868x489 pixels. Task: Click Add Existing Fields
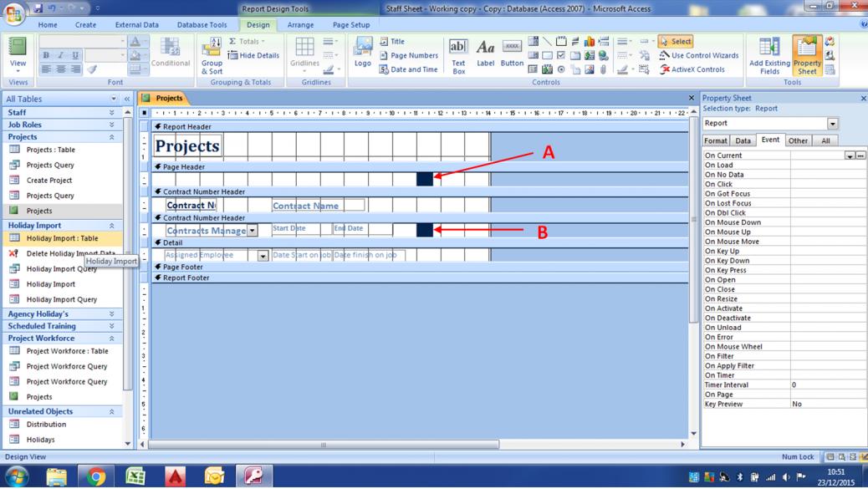point(769,56)
